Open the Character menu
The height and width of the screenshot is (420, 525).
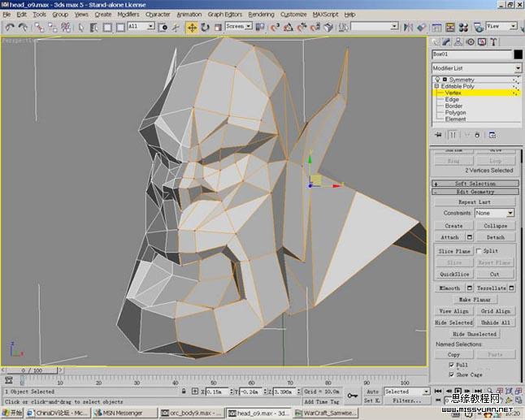pos(158,15)
